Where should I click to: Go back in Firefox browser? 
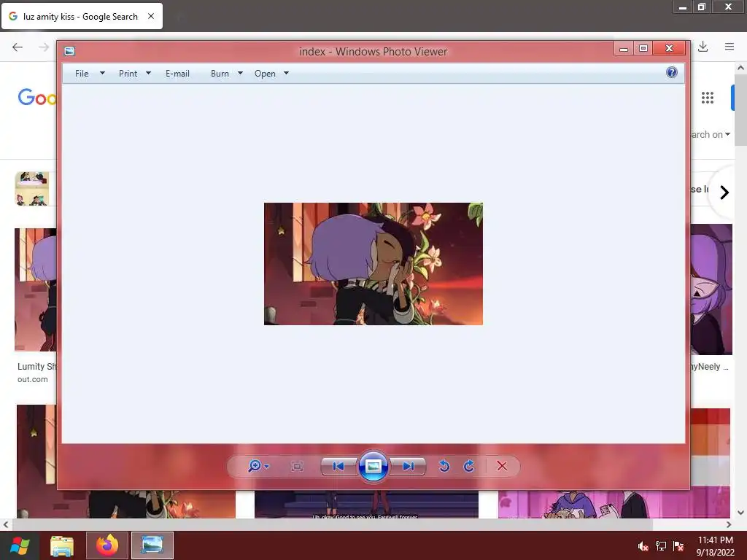coord(18,47)
